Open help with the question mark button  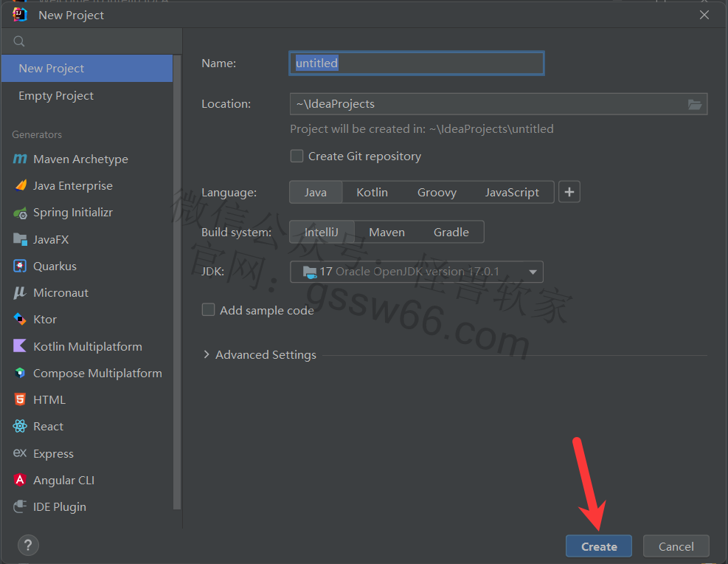click(x=27, y=546)
